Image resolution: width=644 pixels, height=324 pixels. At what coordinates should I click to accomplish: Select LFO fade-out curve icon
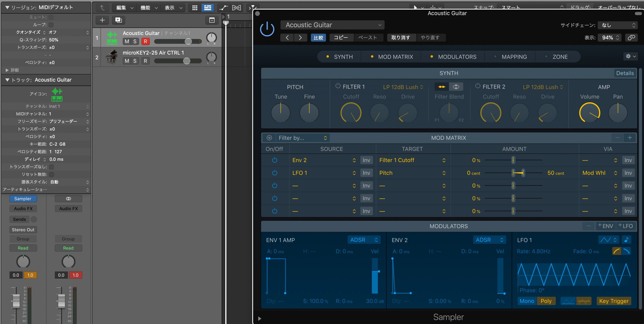click(626, 251)
